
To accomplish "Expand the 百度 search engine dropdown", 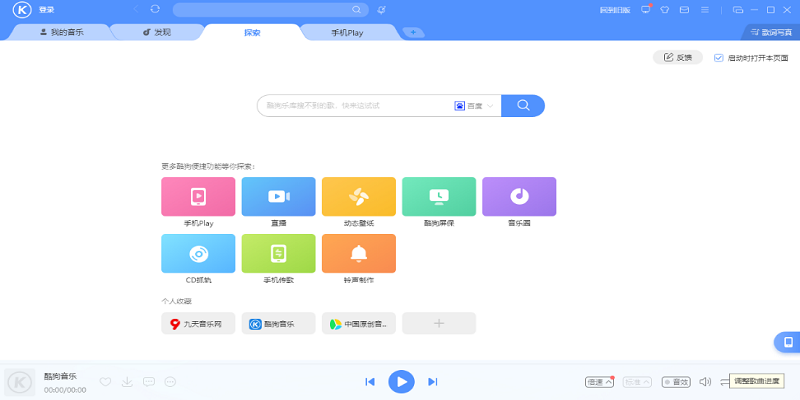I will click(x=475, y=105).
